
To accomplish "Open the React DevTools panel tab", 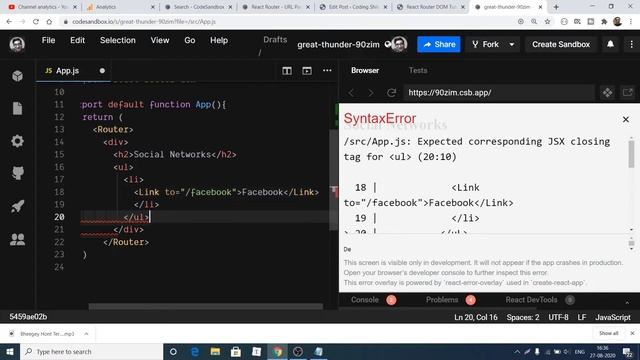I will (531, 300).
